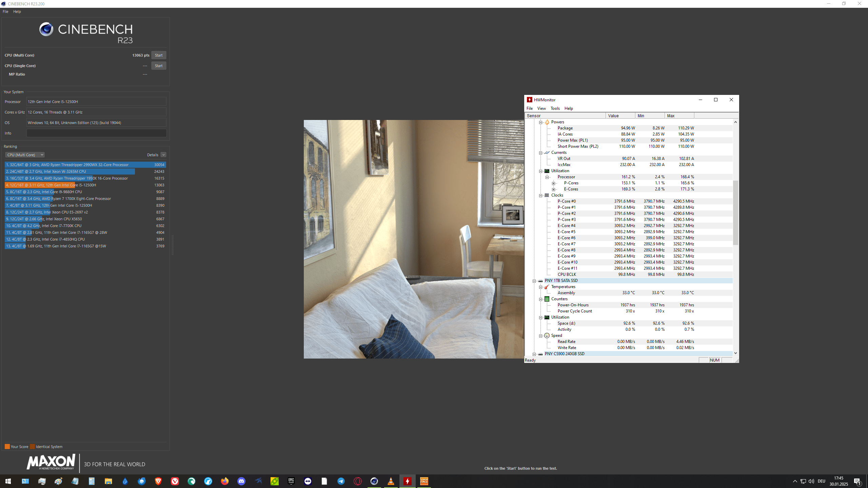Click the Sensor column header
Image resolution: width=868 pixels, height=488 pixels.
[565, 116]
